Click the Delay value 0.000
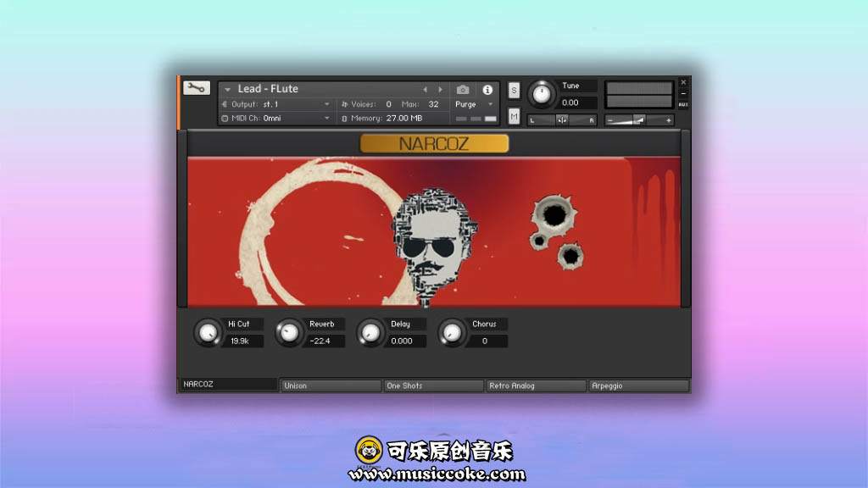The image size is (868, 488). point(406,341)
